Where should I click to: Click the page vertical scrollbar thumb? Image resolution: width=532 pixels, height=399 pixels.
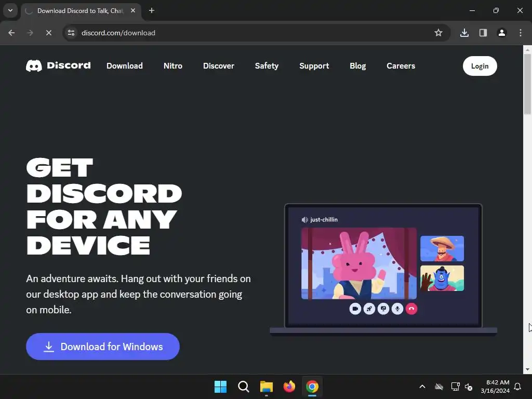click(x=527, y=84)
